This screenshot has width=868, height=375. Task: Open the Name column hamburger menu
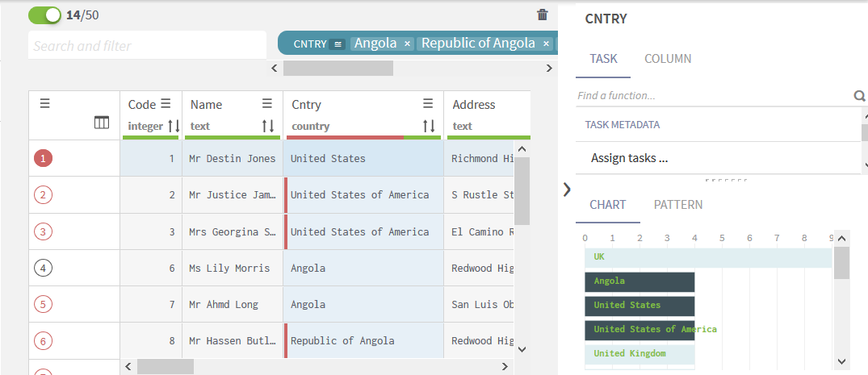click(267, 104)
